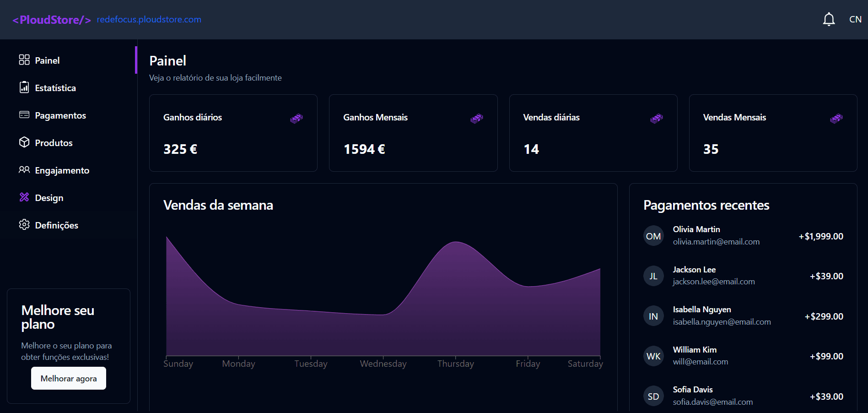868x413 pixels.
Task: Click the Estatística chart icon
Action: [24, 87]
